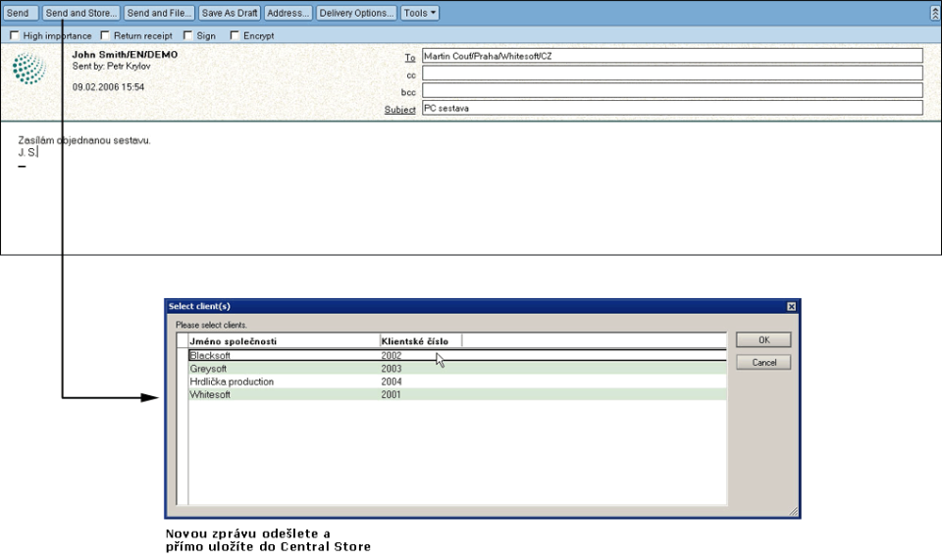Enable the High importance checkbox
Viewport: 942px width, 560px height.
pos(14,36)
